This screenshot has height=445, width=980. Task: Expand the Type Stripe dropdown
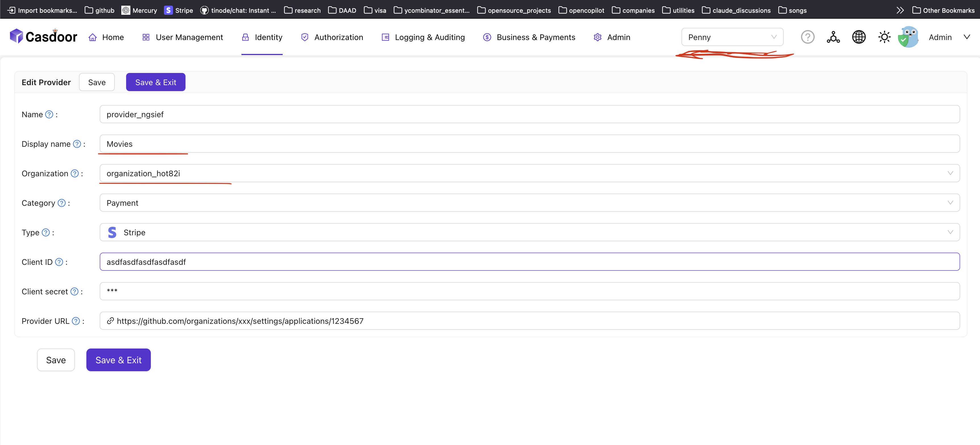click(x=529, y=232)
